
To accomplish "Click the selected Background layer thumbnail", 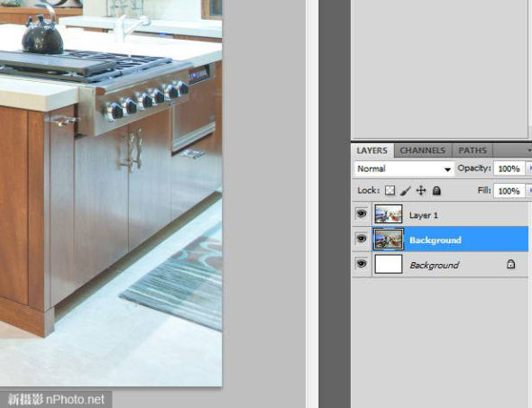I will (389, 240).
